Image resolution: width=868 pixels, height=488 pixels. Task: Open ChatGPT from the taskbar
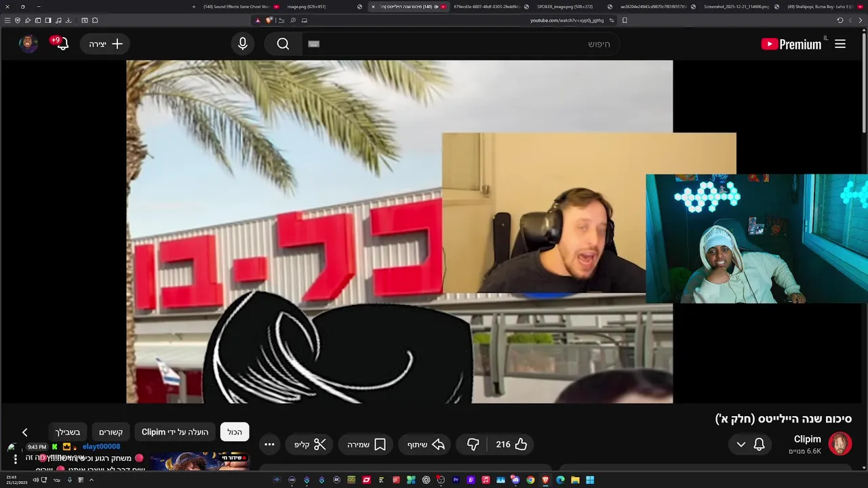pyautogui.click(x=426, y=480)
